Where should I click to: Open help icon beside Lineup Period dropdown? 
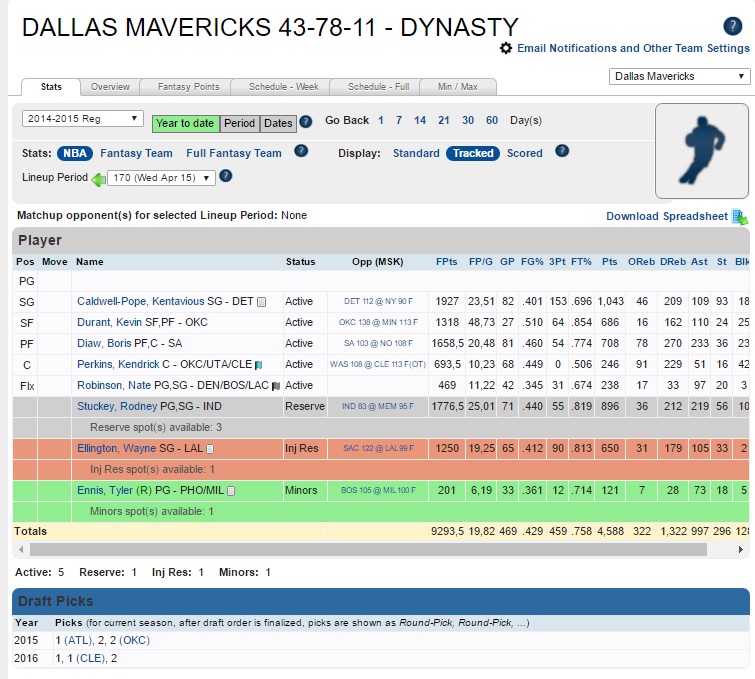coord(225,176)
